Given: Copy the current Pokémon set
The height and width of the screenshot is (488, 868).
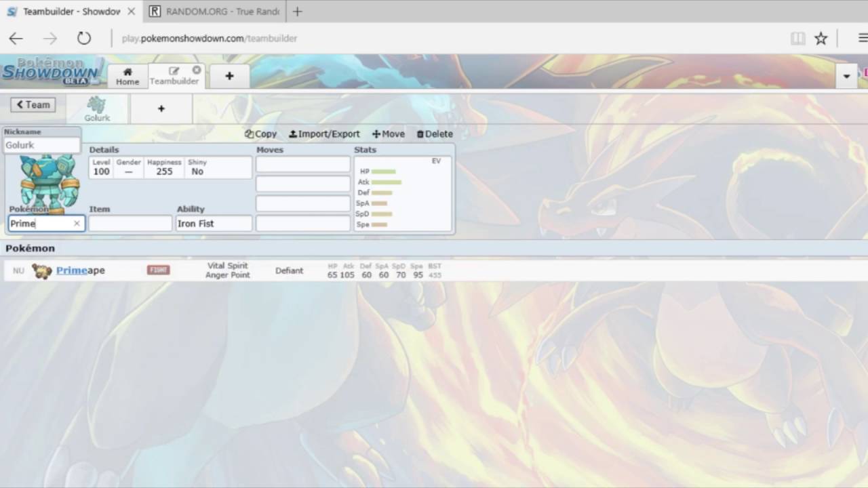Looking at the screenshot, I should click(261, 134).
